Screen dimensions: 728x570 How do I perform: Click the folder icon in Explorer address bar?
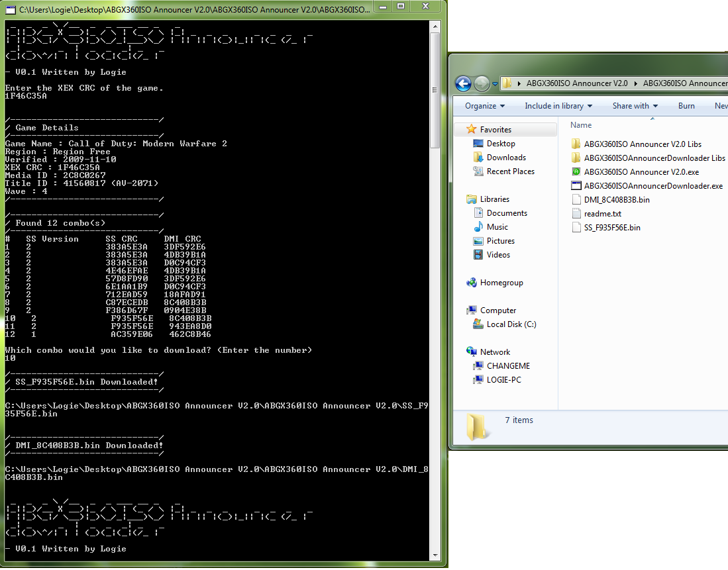tap(507, 83)
